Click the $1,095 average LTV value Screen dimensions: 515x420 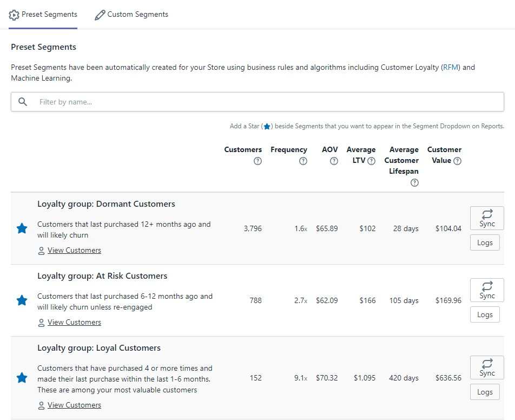click(365, 378)
